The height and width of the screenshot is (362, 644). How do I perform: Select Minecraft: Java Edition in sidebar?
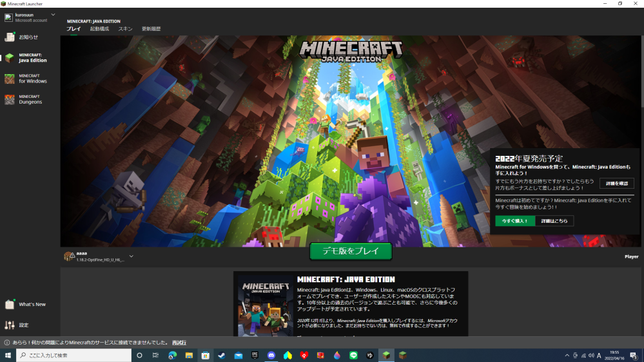[28, 57]
